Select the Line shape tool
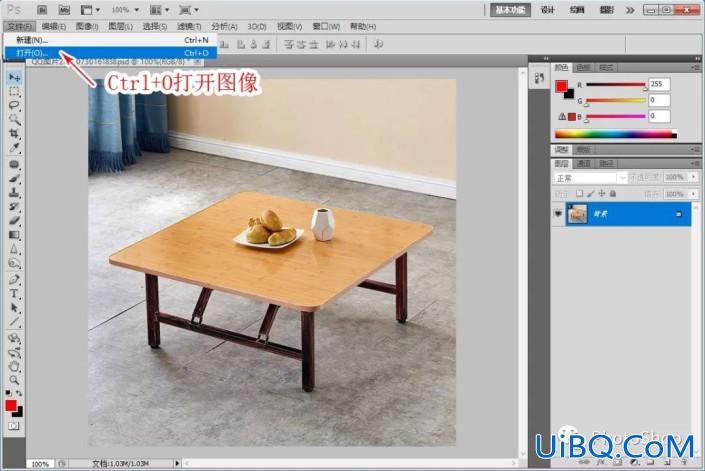This screenshot has width=705, height=471. pos(14,321)
